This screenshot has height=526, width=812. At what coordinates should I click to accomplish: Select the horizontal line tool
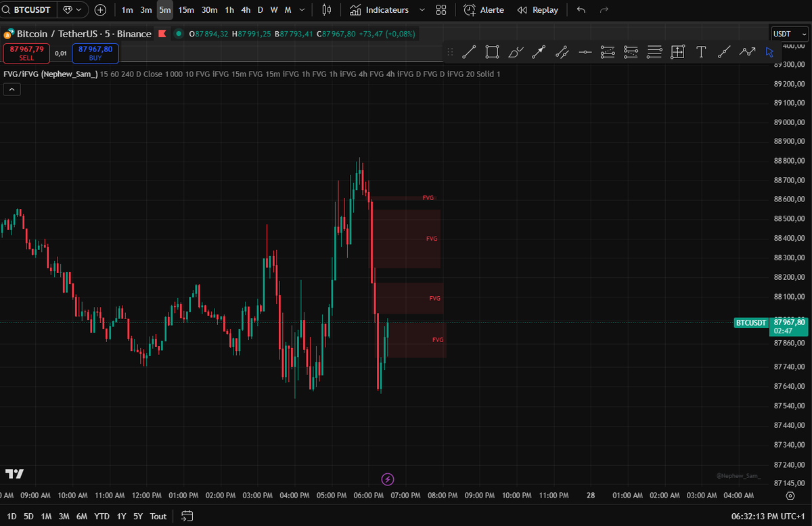coord(585,51)
